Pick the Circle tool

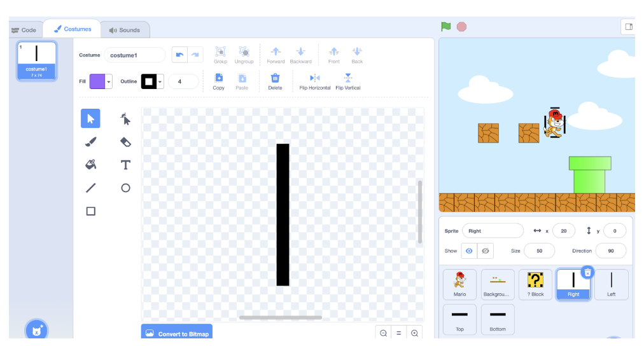[x=125, y=188]
